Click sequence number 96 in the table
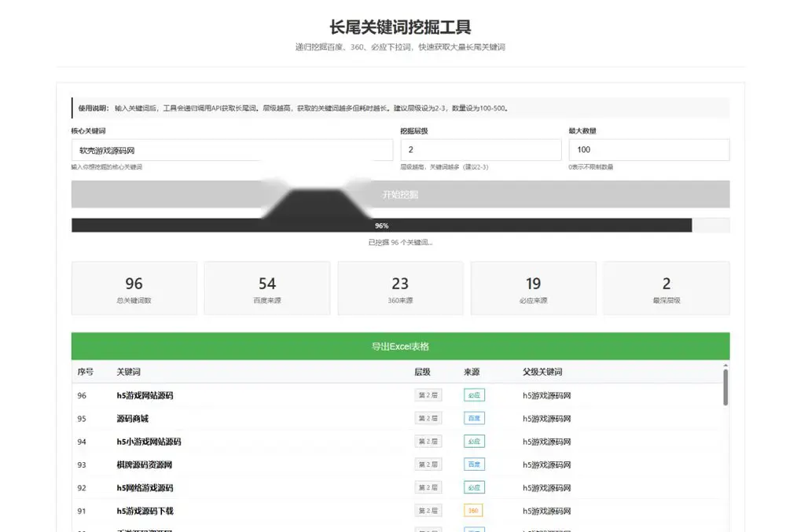786x532 pixels. point(82,395)
